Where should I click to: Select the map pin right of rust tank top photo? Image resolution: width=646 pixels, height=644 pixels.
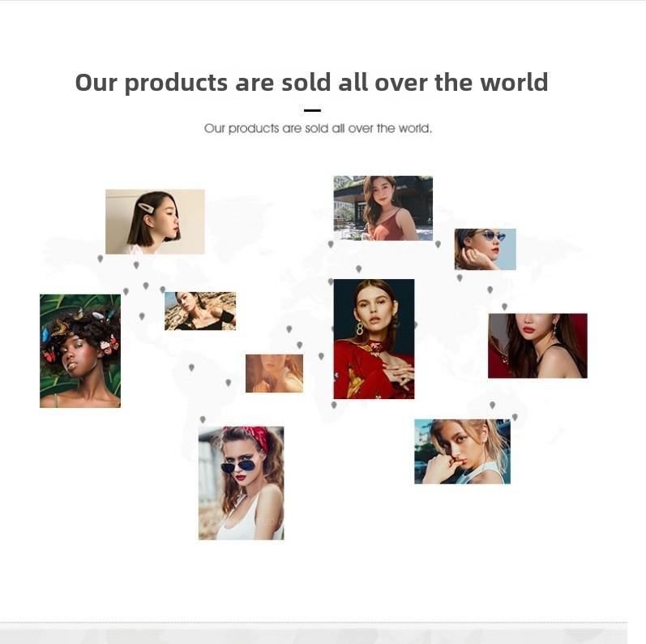(x=438, y=244)
